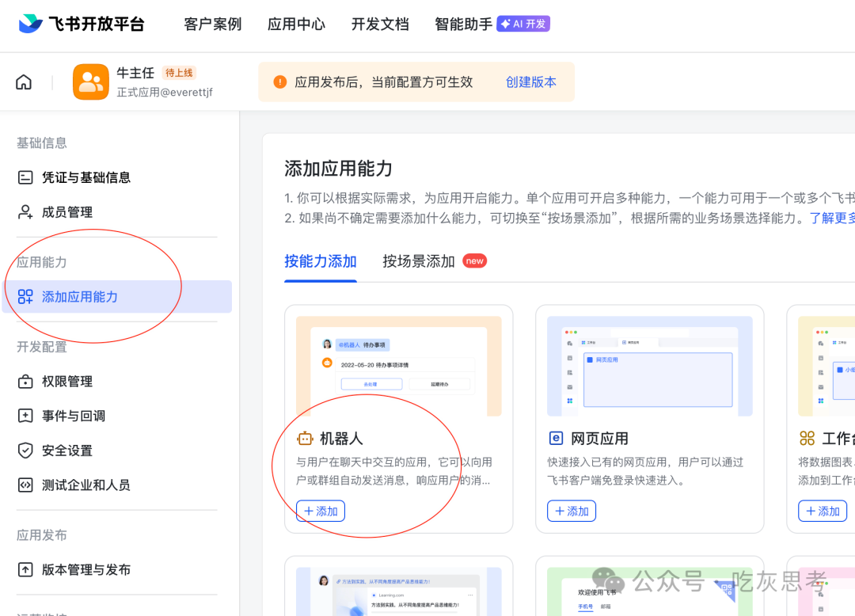The height and width of the screenshot is (616, 855).
Task: Add the 网页应用 capability
Action: click(x=572, y=511)
